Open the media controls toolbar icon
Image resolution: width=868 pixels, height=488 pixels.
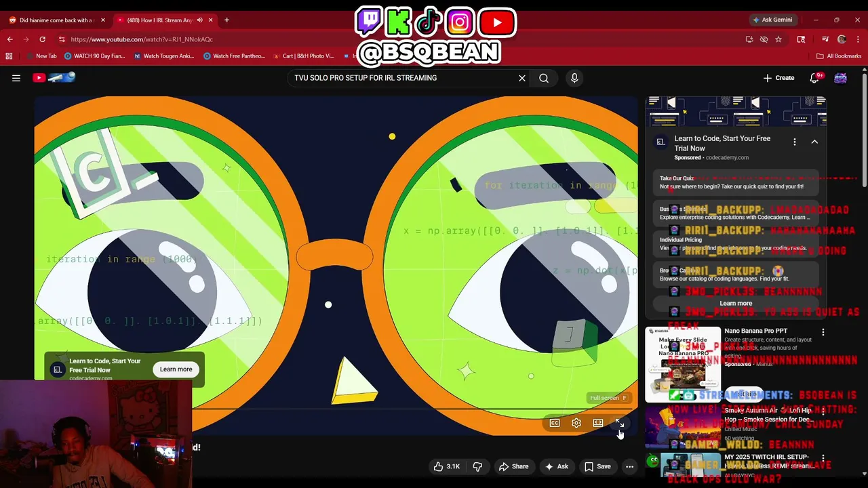[x=825, y=39]
